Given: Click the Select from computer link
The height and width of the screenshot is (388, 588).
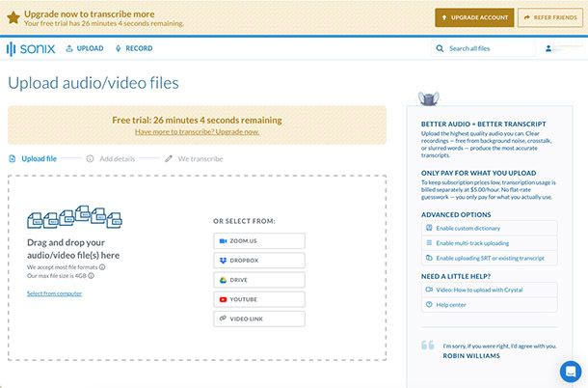Looking at the screenshot, I should 54,293.
